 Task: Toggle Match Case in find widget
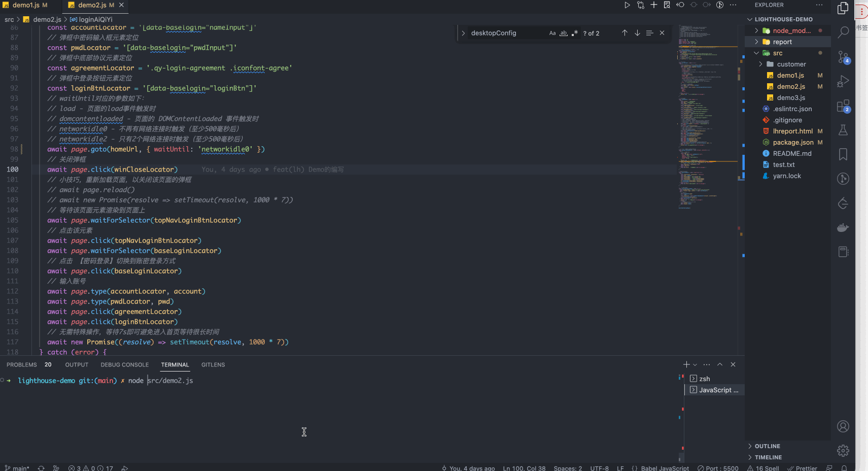click(552, 33)
